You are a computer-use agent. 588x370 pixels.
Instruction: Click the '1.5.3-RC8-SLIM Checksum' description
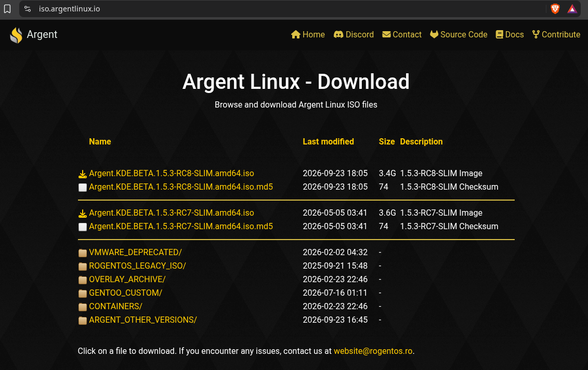point(449,187)
